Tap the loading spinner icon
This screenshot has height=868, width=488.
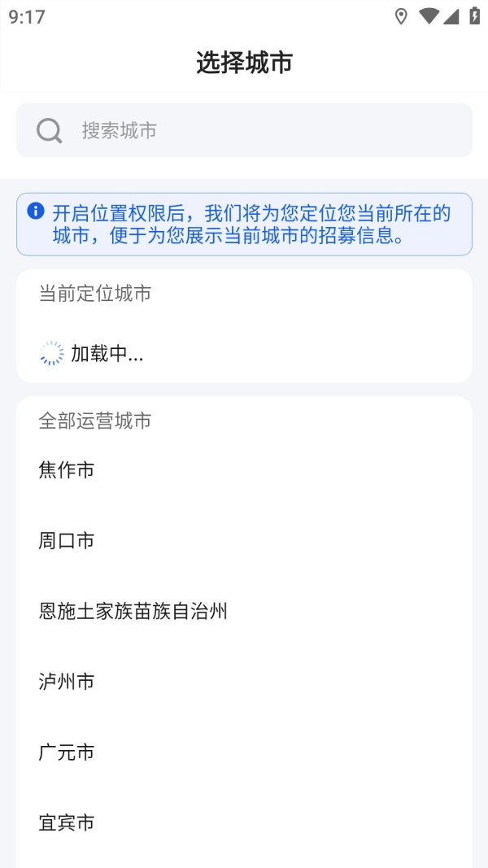(x=51, y=353)
